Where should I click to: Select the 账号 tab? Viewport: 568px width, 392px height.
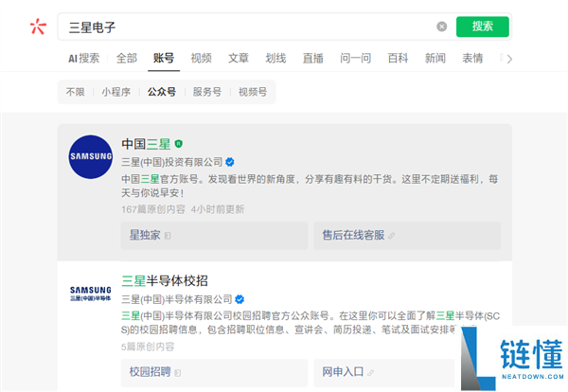(x=164, y=58)
